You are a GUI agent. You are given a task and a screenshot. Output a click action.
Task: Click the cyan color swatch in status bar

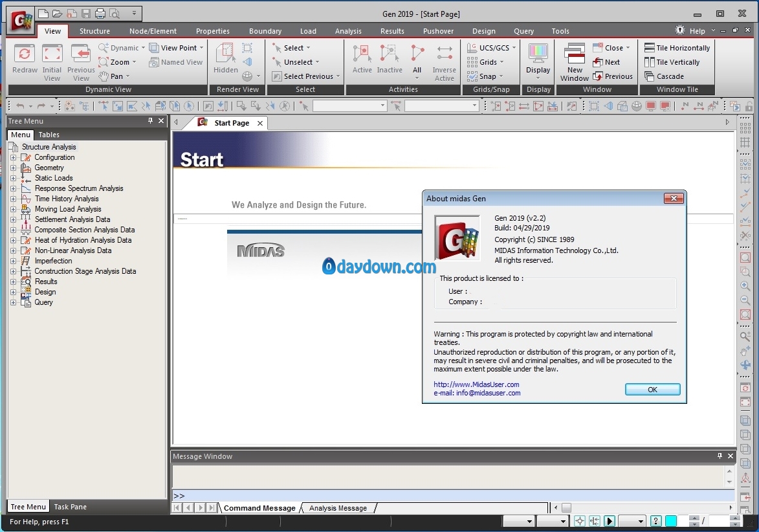[x=671, y=521]
